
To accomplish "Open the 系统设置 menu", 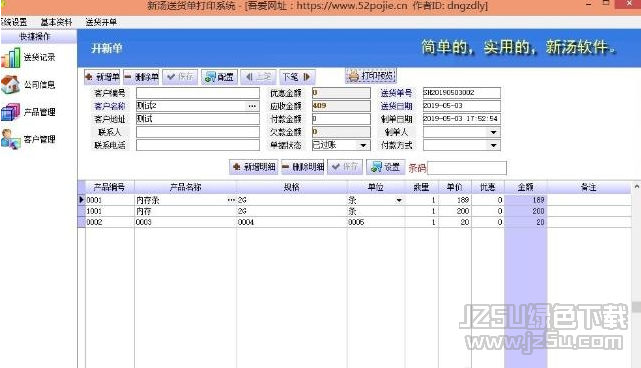I will tap(14, 22).
